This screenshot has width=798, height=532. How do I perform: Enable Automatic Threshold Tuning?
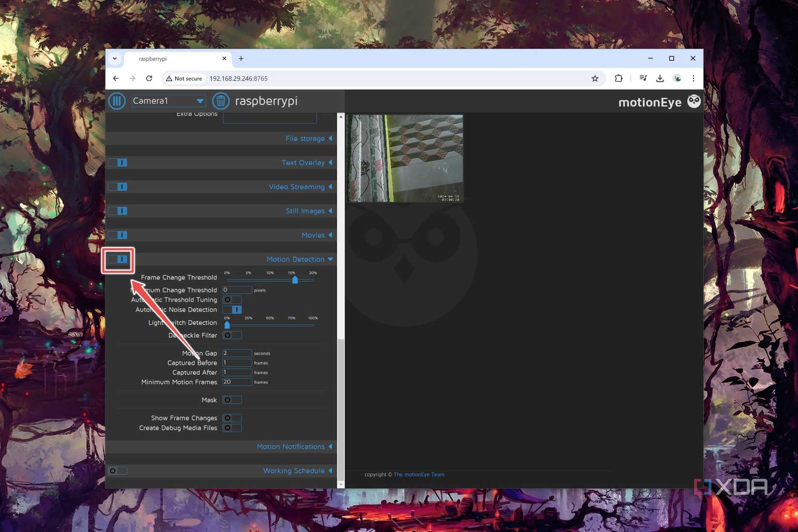coord(232,300)
